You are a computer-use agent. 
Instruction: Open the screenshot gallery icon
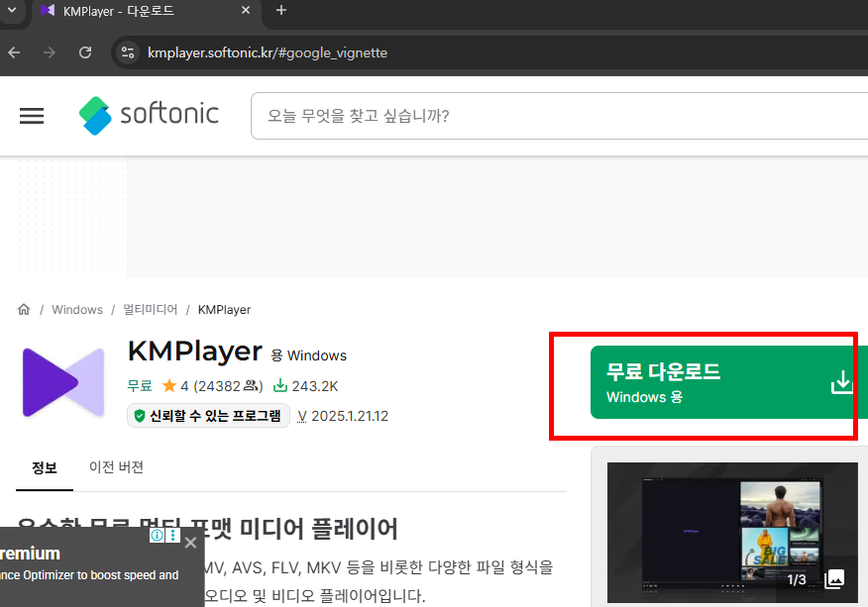[x=834, y=579]
